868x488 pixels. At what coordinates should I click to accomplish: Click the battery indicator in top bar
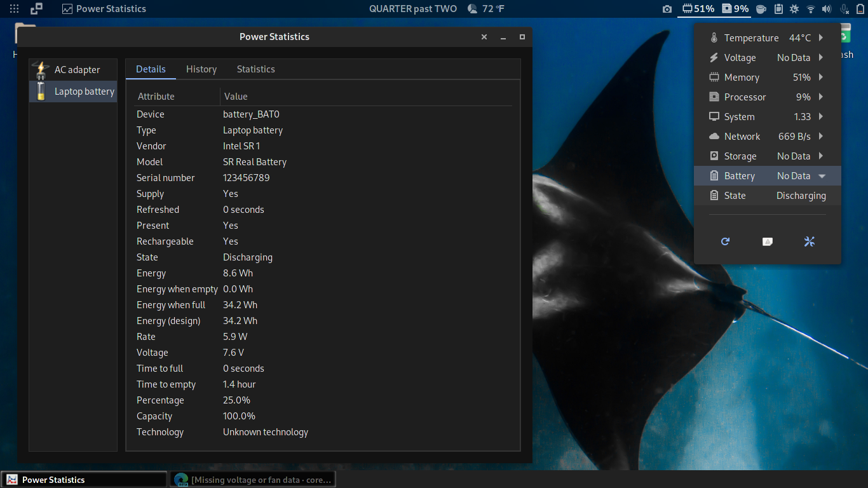[x=859, y=9]
